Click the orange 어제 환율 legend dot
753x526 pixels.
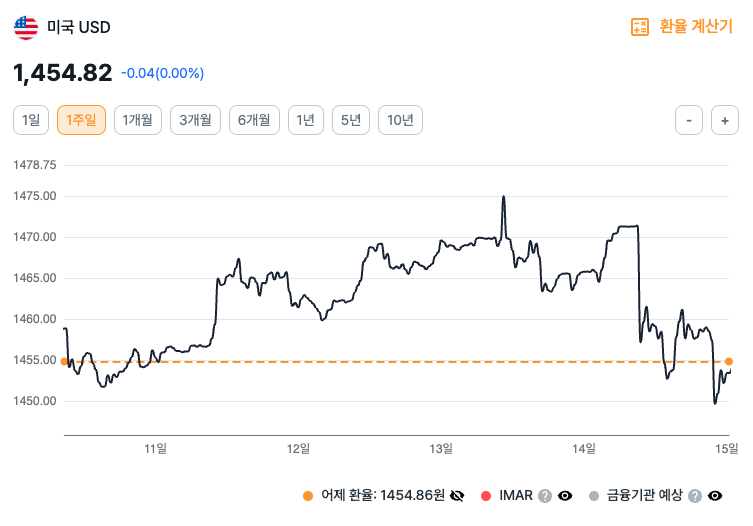pyautogui.click(x=307, y=495)
